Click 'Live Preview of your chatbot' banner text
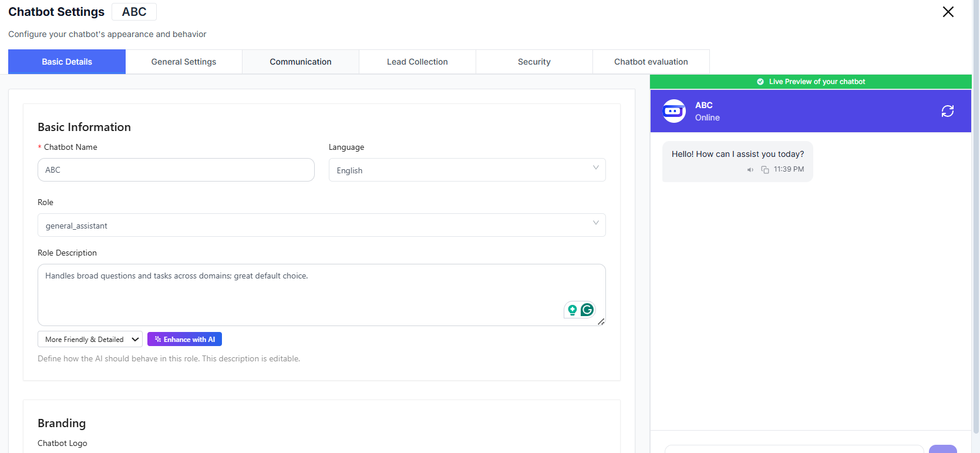Image resolution: width=980 pixels, height=453 pixels. (817, 82)
